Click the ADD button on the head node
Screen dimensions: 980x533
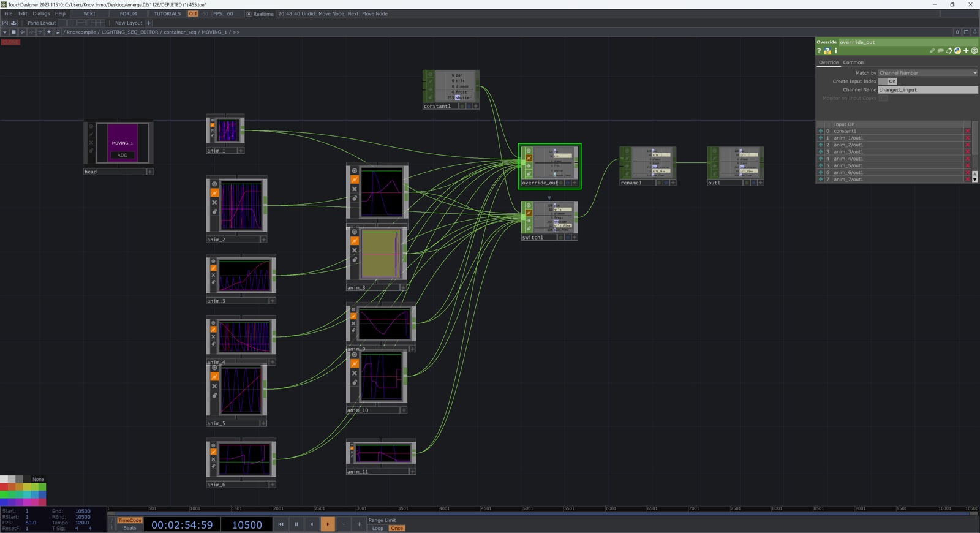point(123,155)
